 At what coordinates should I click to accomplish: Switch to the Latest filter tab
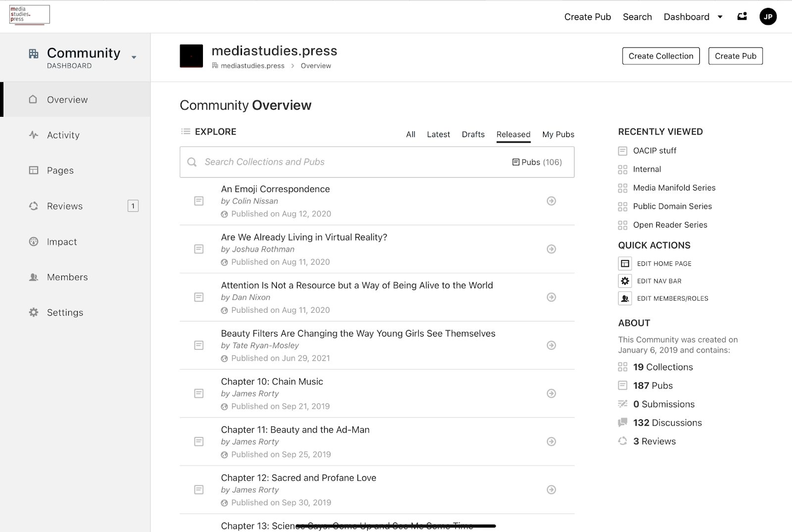[439, 134]
